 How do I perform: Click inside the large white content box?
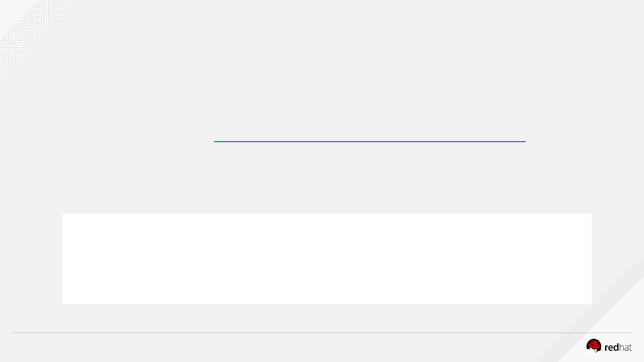click(326, 258)
